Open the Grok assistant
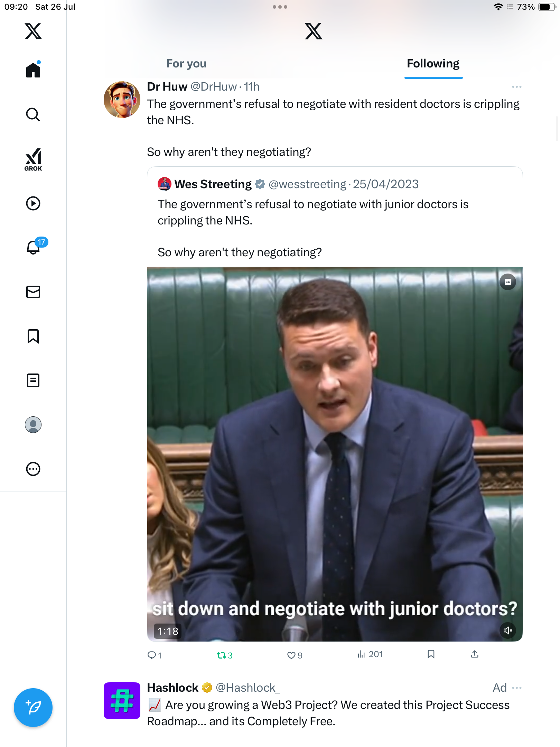560x747 pixels. 33,160
